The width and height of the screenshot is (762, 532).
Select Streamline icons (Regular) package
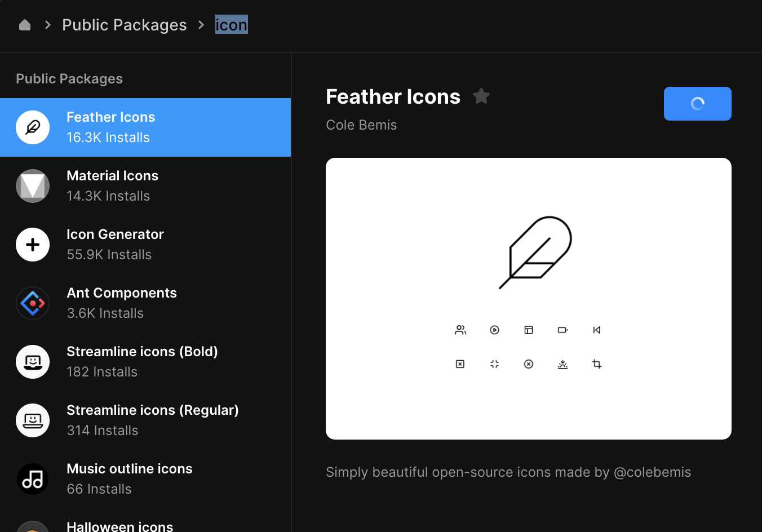tap(145, 420)
